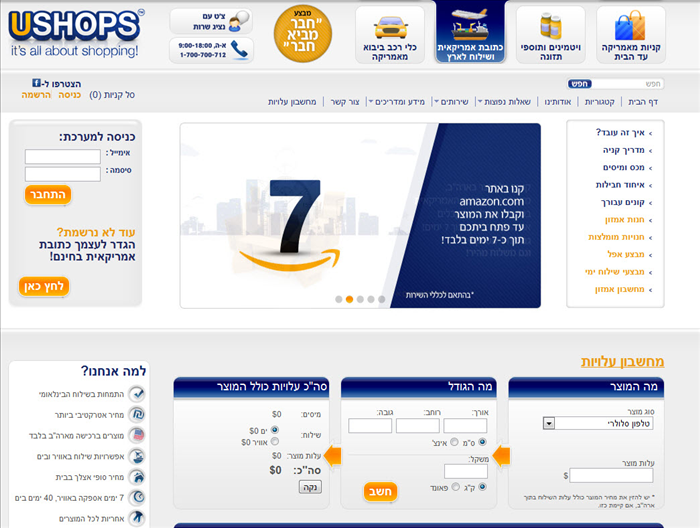
Task: Click the ship icon for air and sea shipping
Action: coord(137,456)
